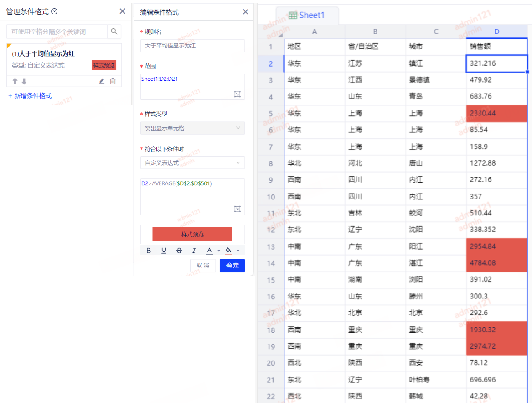Viewport: 532px width, 403px height.
Task: Move the rule up with the up arrow
Action: click(x=15, y=81)
